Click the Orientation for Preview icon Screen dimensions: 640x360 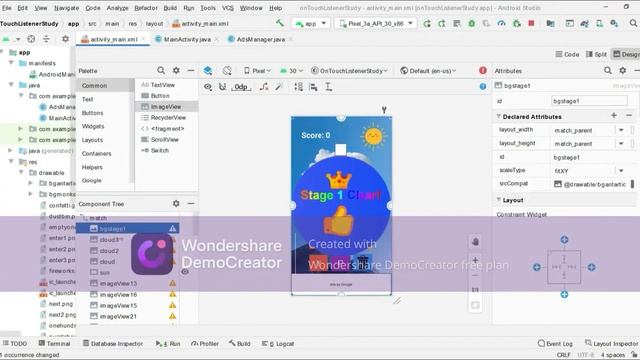coord(227,71)
